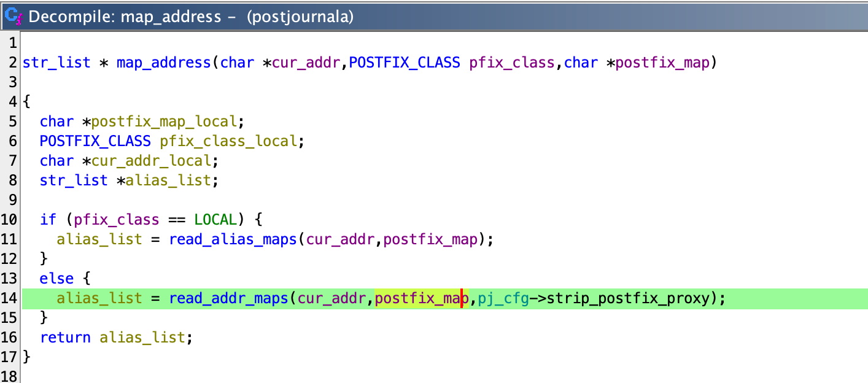Click line number 10 in the gutter
868x383 pixels.
click(10, 220)
